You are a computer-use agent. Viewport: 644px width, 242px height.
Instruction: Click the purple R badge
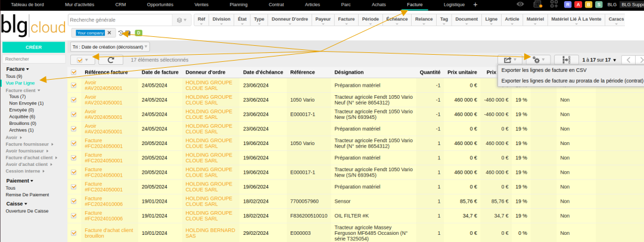(x=568, y=5)
